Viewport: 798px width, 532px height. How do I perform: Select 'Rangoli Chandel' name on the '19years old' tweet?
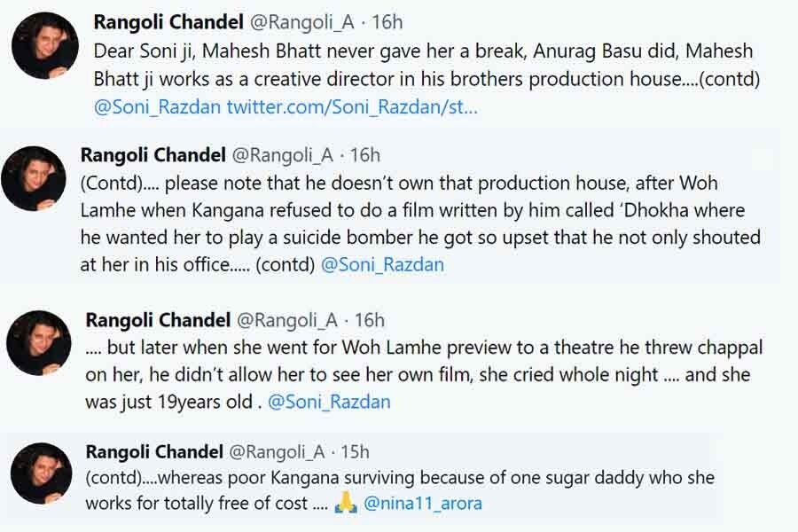click(158, 320)
